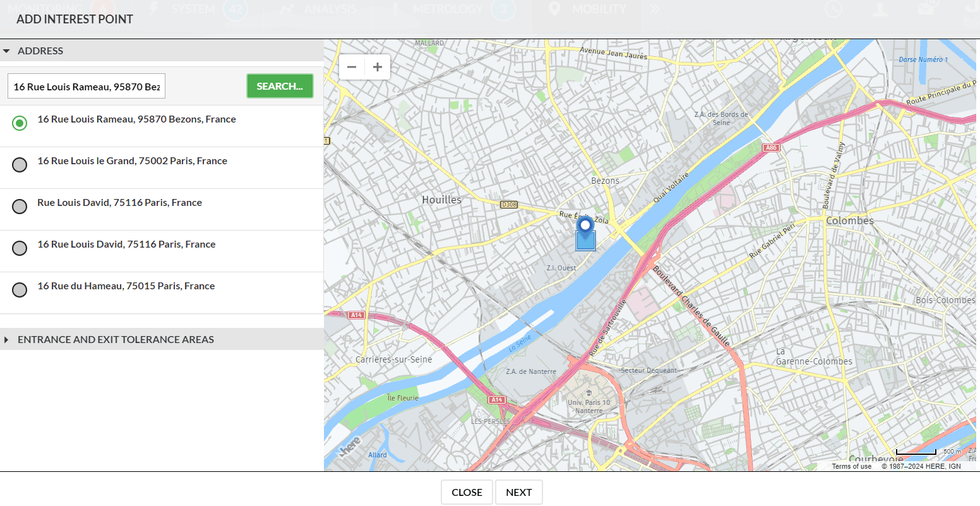
Task: Select 16 Rue Louis David, 75116 Paris
Action: point(20,248)
